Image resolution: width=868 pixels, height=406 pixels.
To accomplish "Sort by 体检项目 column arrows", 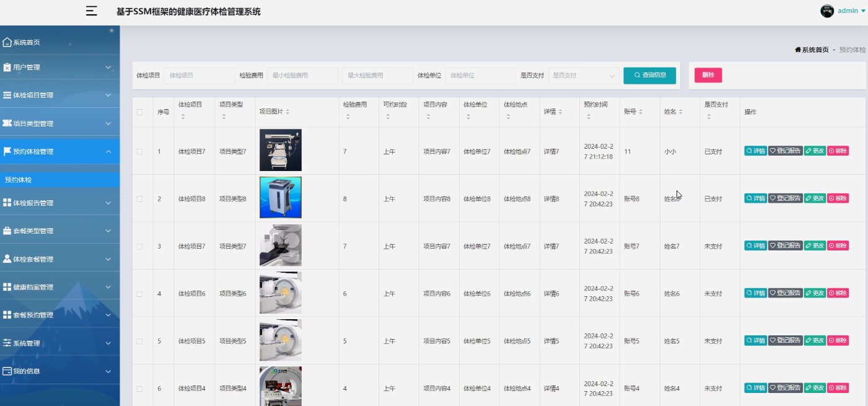I will coord(183,117).
